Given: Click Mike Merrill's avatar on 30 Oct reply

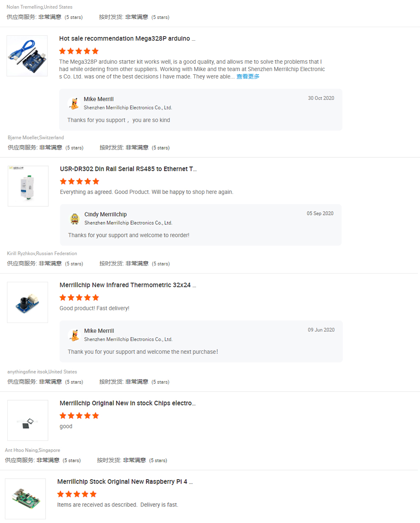Looking at the screenshot, I should coord(74,103).
